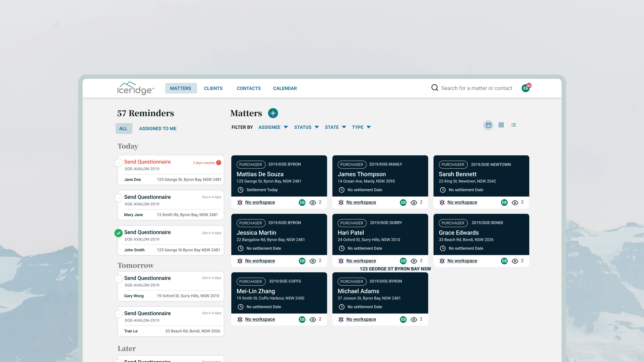Go to the Matters tab
Viewport: 644px width, 362px height.
[181, 88]
